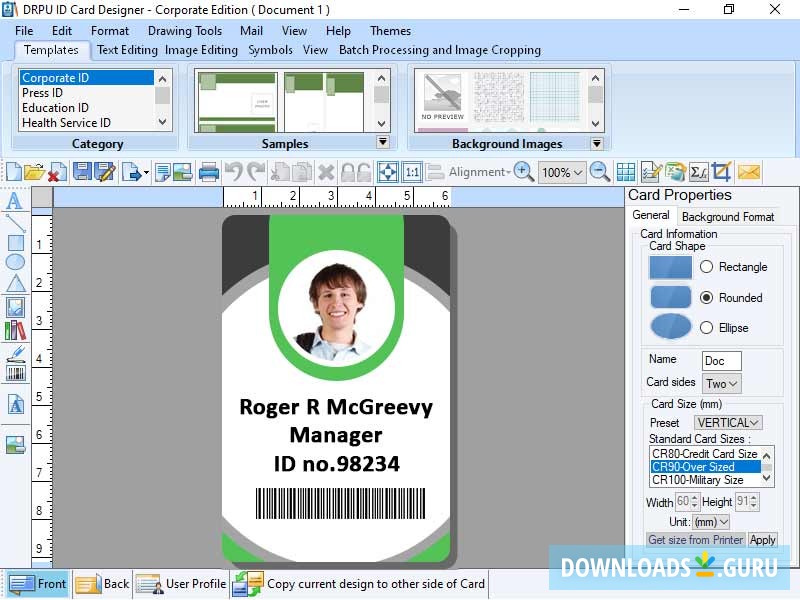Viewport: 800px width, 600px height.
Task: Click the export document icon
Action: click(132, 172)
